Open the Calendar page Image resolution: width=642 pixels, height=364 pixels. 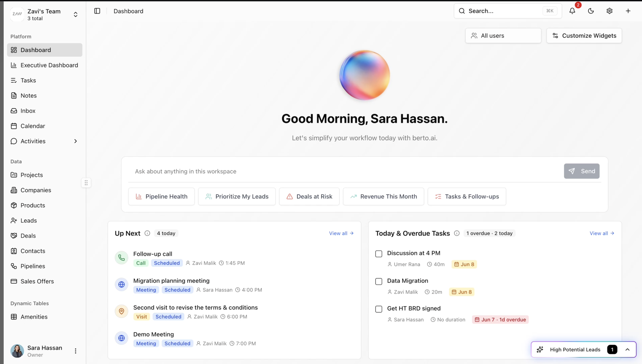click(45, 126)
